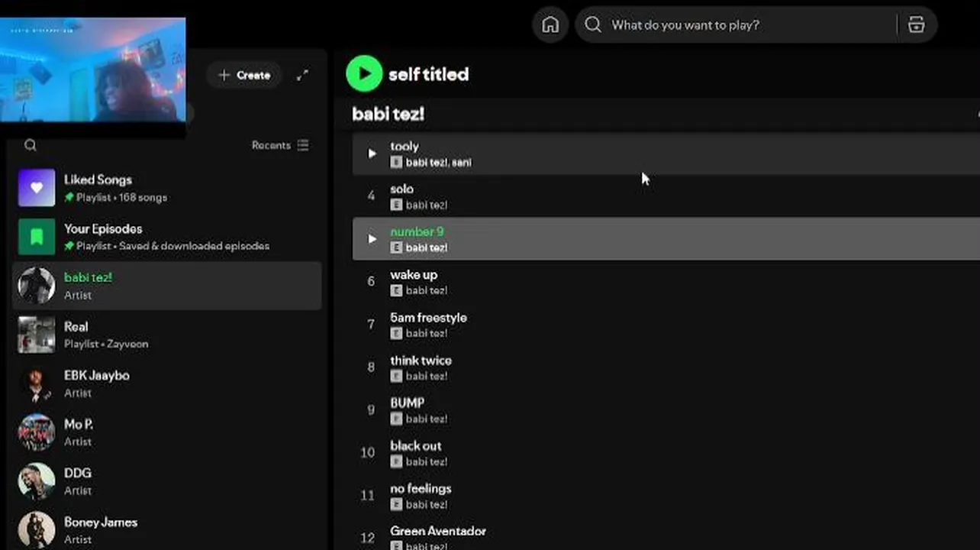The image size is (980, 550).
Task: Click the Create button in library
Action: click(x=244, y=75)
